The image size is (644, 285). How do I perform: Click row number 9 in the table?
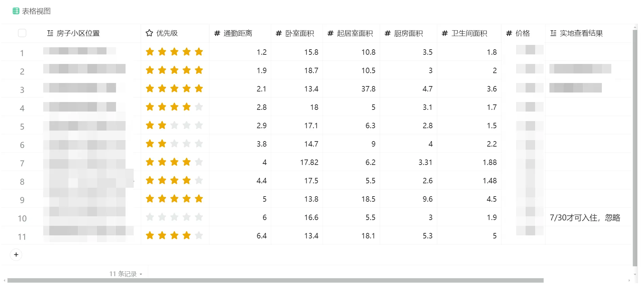[22, 200]
